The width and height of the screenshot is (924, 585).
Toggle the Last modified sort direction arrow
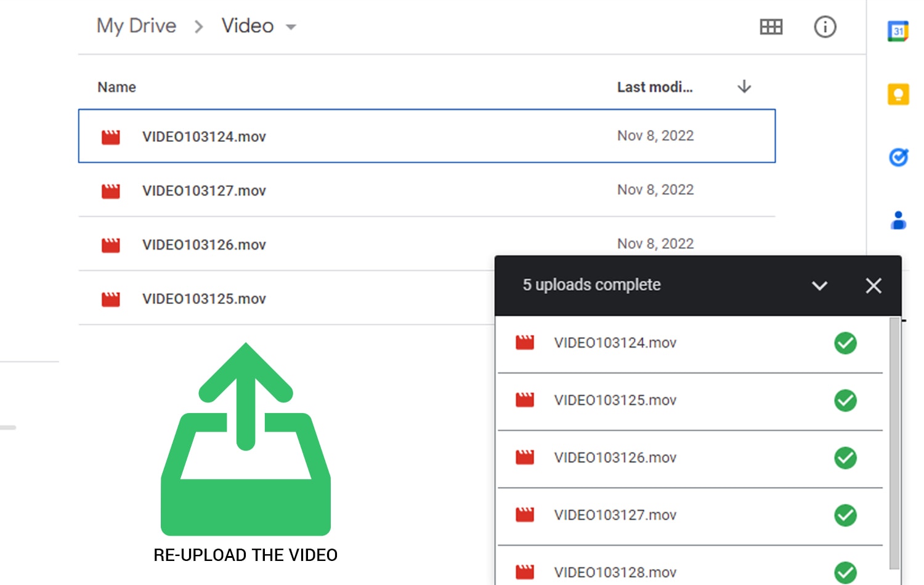744,87
